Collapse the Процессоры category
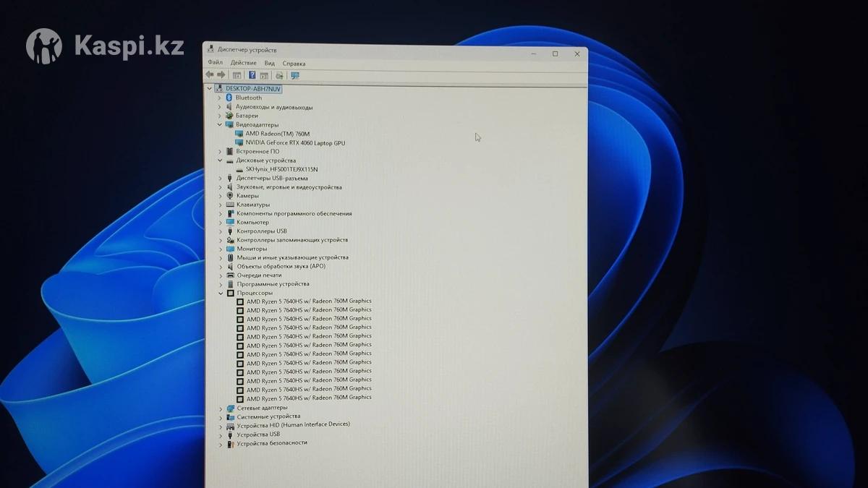This screenshot has height=488, width=868. (x=221, y=293)
